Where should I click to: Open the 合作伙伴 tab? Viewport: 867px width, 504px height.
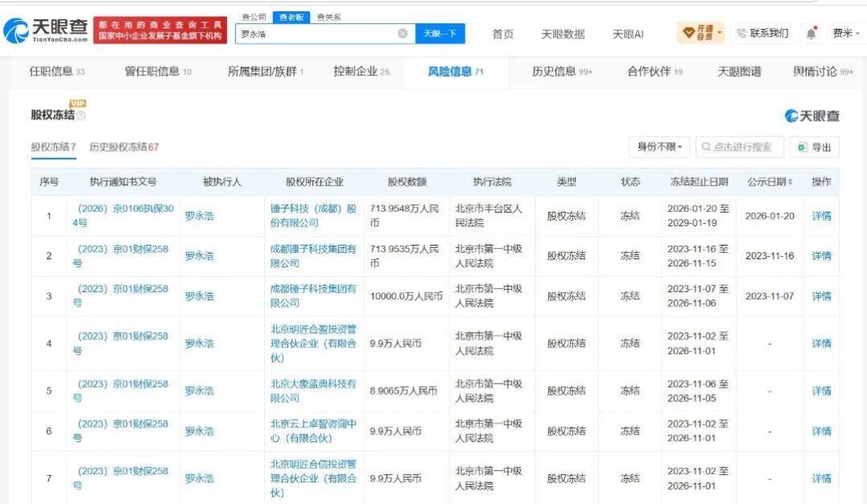click(655, 71)
